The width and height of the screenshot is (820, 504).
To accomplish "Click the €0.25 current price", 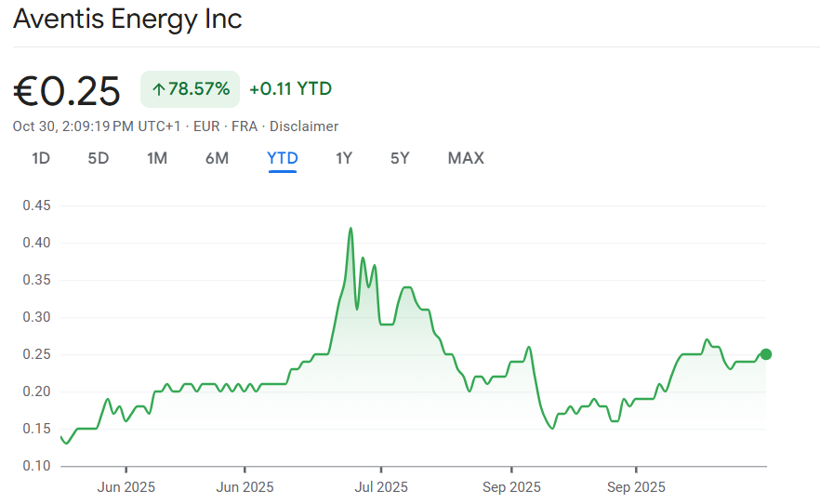I will 67,91.
